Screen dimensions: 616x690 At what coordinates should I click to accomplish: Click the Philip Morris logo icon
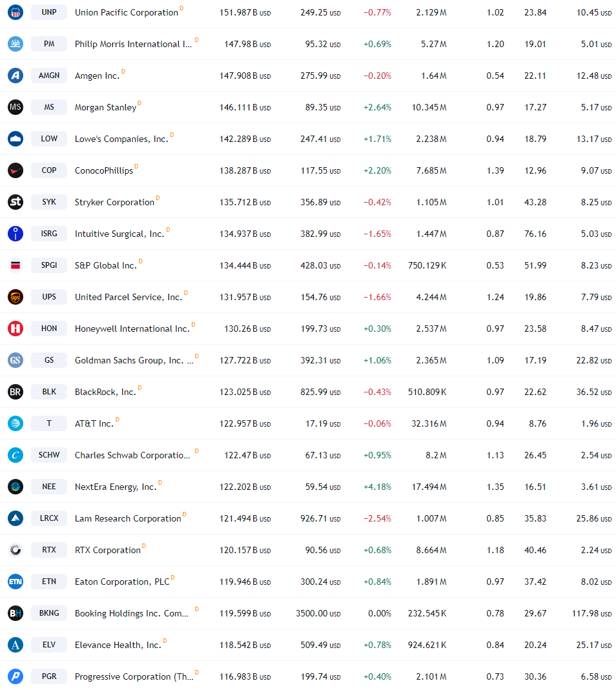[x=15, y=44]
